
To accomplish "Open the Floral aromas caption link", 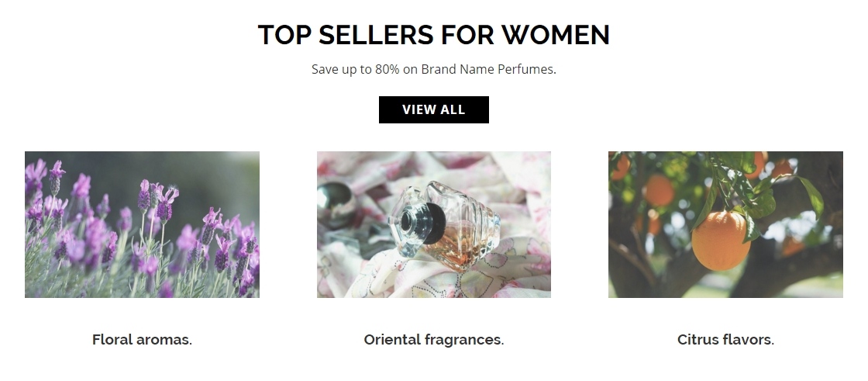I will (x=142, y=339).
